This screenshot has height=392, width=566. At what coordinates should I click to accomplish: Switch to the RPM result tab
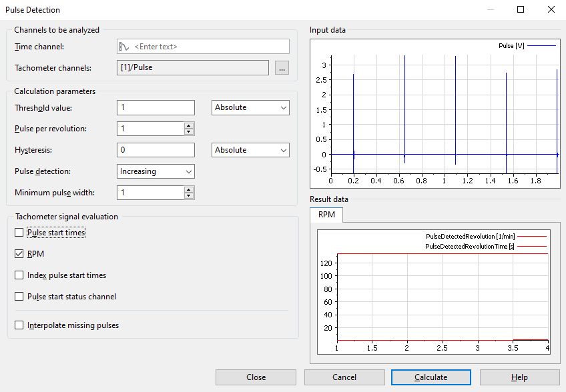pos(326,215)
